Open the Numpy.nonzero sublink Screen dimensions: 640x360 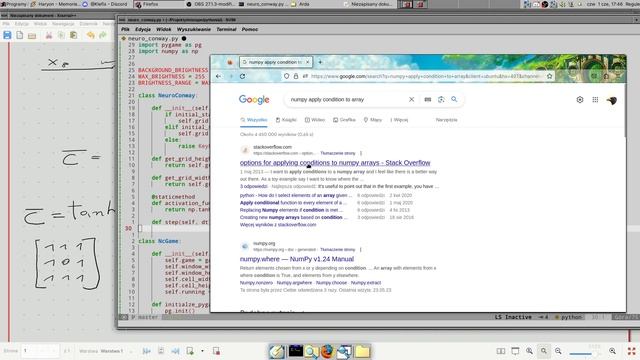256,282
